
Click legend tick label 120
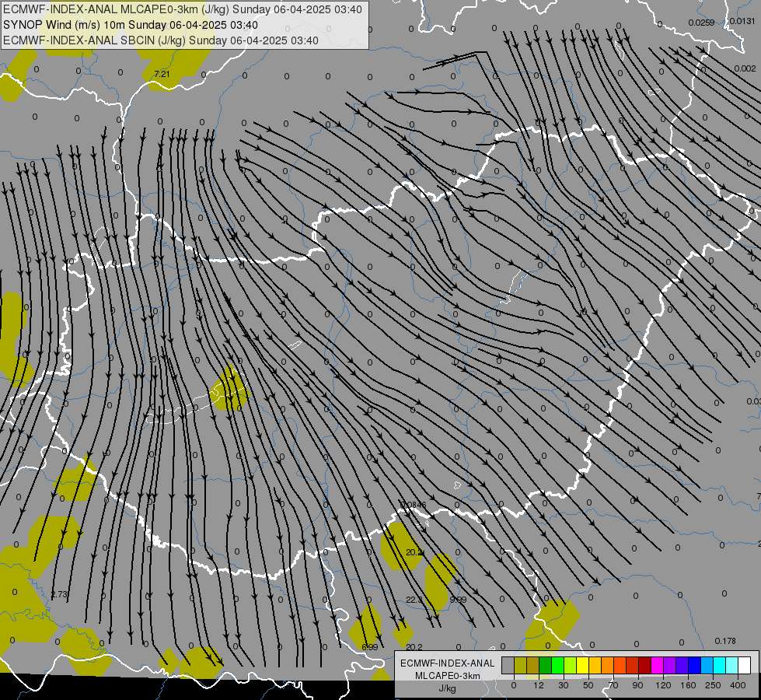click(x=664, y=685)
